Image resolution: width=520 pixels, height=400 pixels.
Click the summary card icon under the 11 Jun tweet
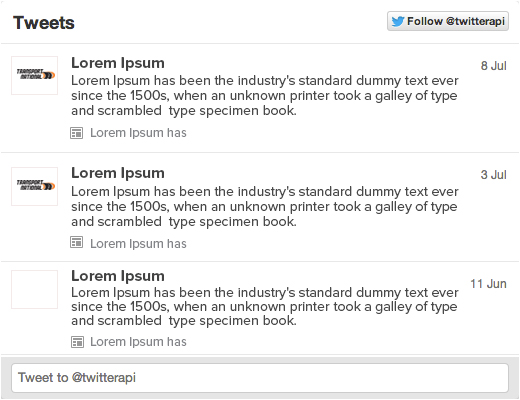77,342
